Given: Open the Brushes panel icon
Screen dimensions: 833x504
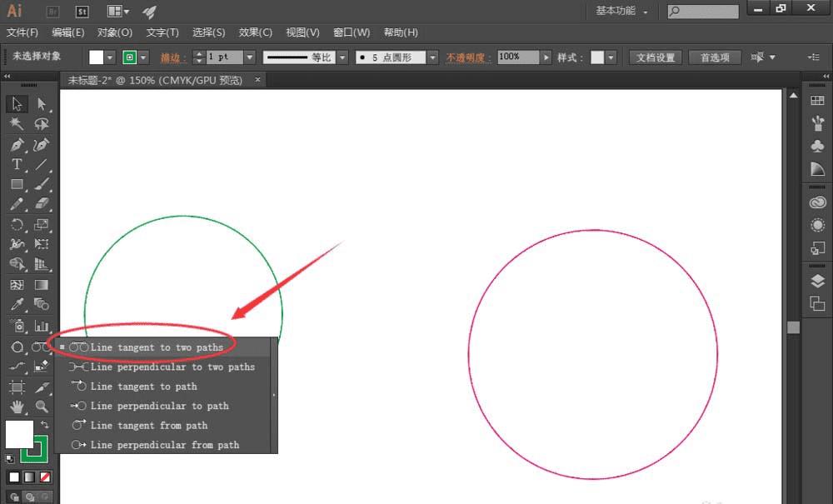Looking at the screenshot, I should click(818, 123).
